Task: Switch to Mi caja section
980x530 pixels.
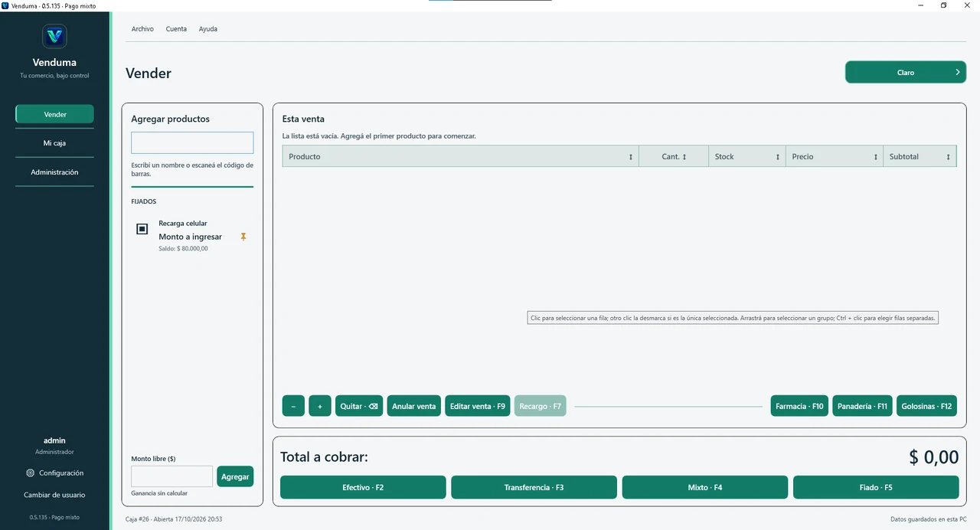Action: [x=54, y=143]
